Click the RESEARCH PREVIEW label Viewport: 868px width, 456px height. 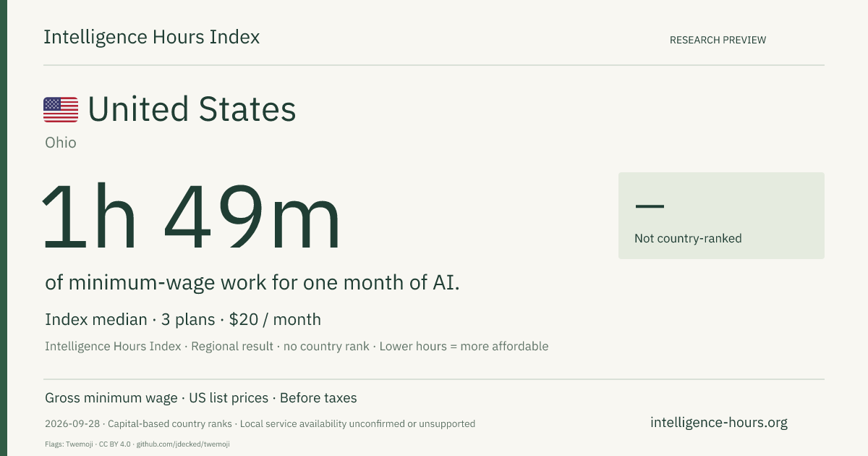(x=718, y=40)
